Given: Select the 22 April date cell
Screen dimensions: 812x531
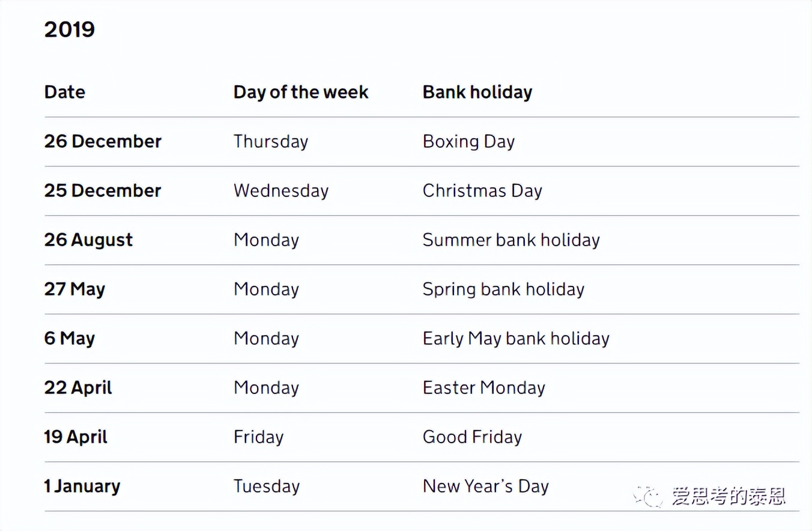Looking at the screenshot, I should coord(78,387).
